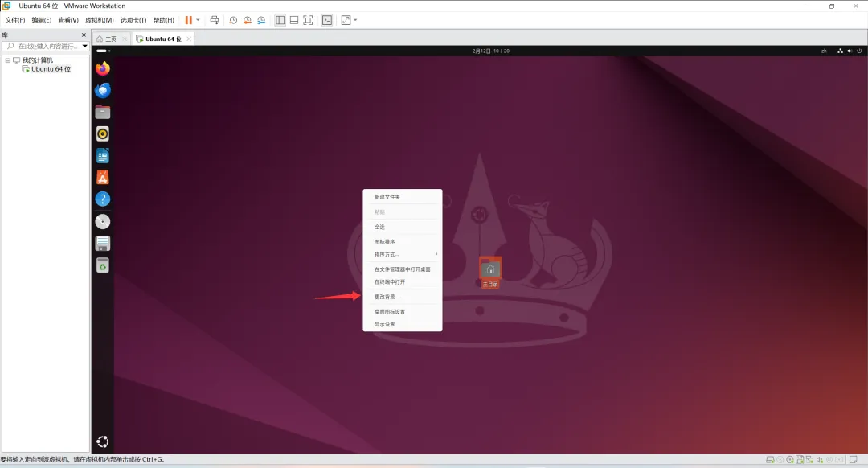The height and width of the screenshot is (468, 868).
Task: Launch Thunderbird mail from the dock
Action: [x=102, y=90]
